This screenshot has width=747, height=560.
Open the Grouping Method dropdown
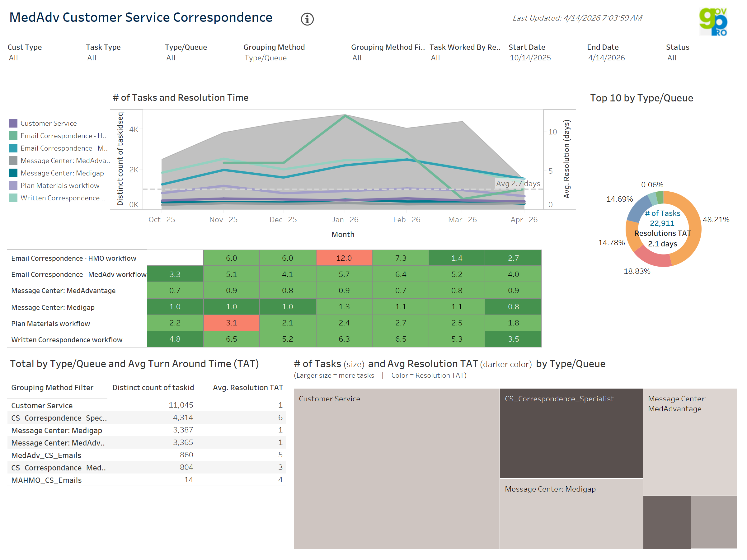(266, 58)
